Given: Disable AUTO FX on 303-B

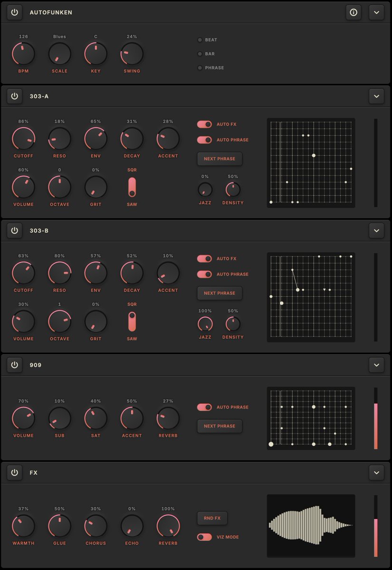Looking at the screenshot, I should (204, 258).
